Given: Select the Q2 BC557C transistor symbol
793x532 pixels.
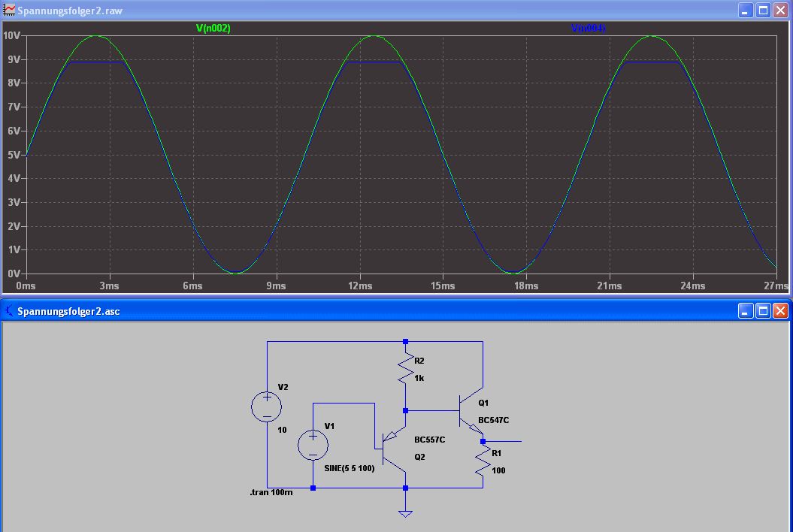Looking at the screenshot, I should pos(394,448).
